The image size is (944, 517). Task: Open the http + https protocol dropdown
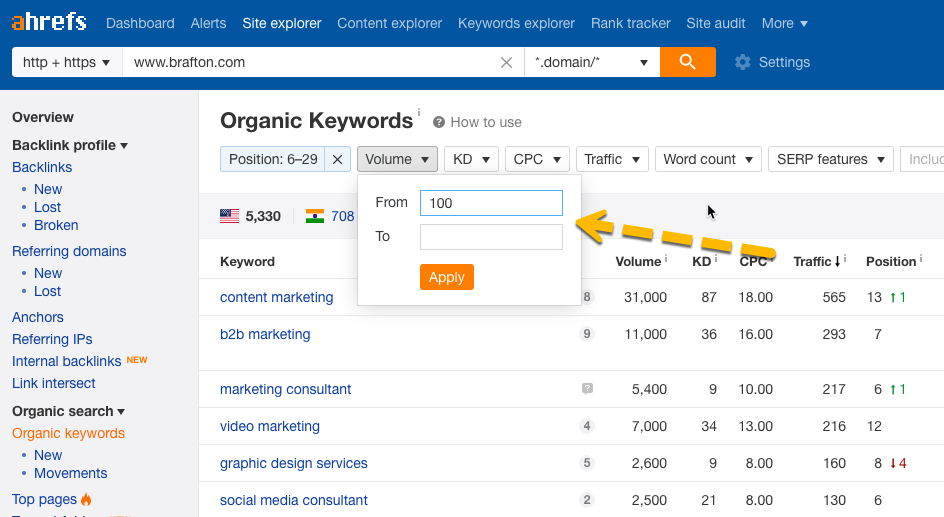click(x=66, y=62)
